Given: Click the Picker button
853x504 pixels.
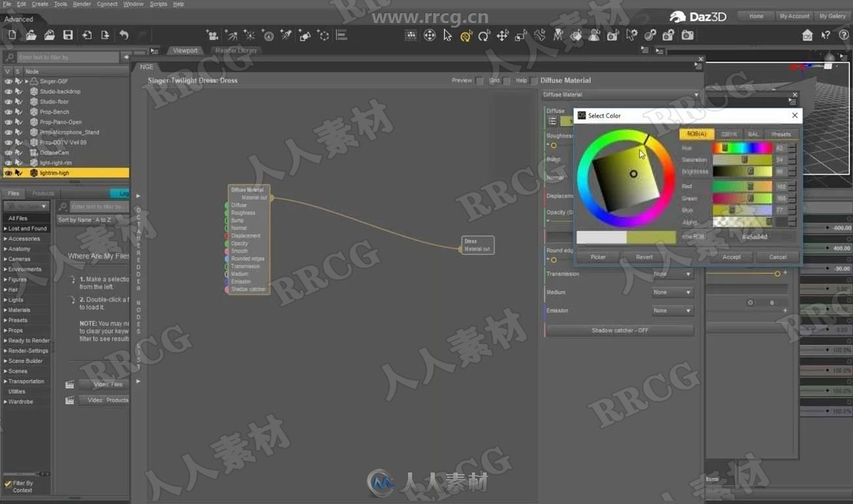Looking at the screenshot, I should (x=598, y=257).
